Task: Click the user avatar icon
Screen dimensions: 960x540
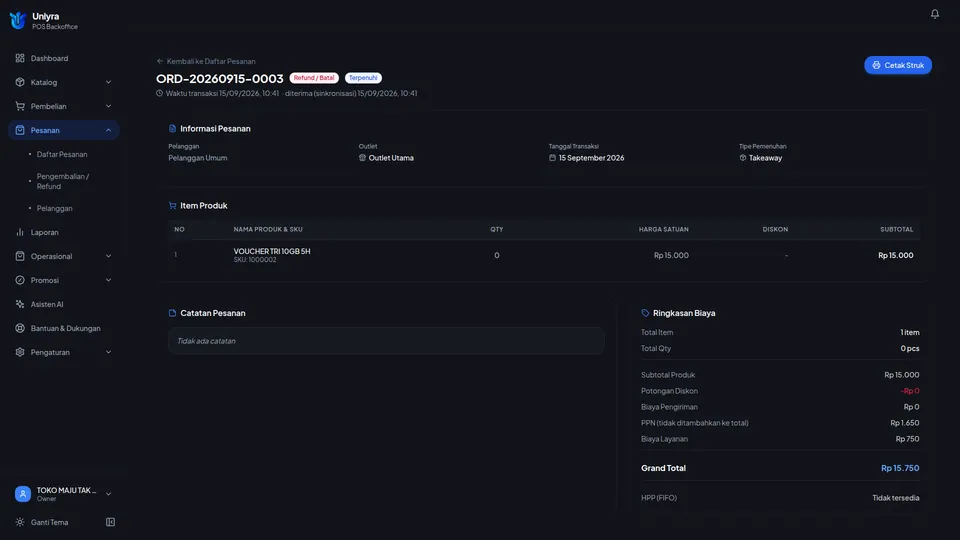Action: pyautogui.click(x=23, y=493)
